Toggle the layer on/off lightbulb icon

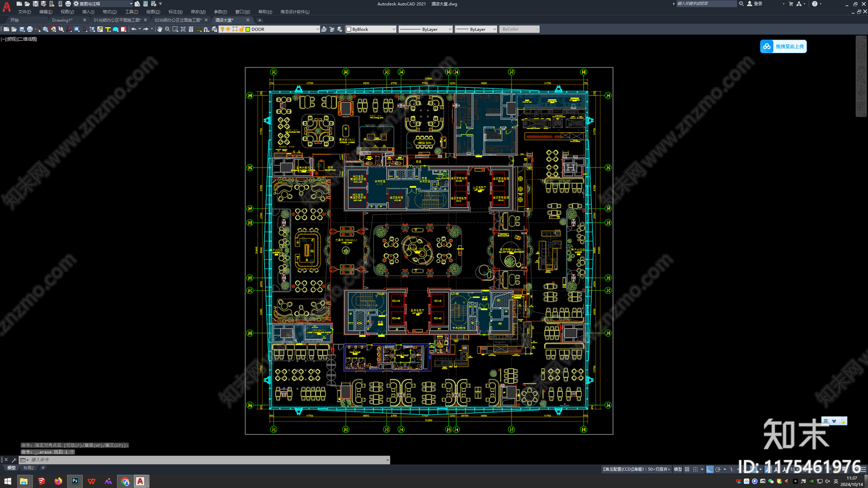coord(222,29)
